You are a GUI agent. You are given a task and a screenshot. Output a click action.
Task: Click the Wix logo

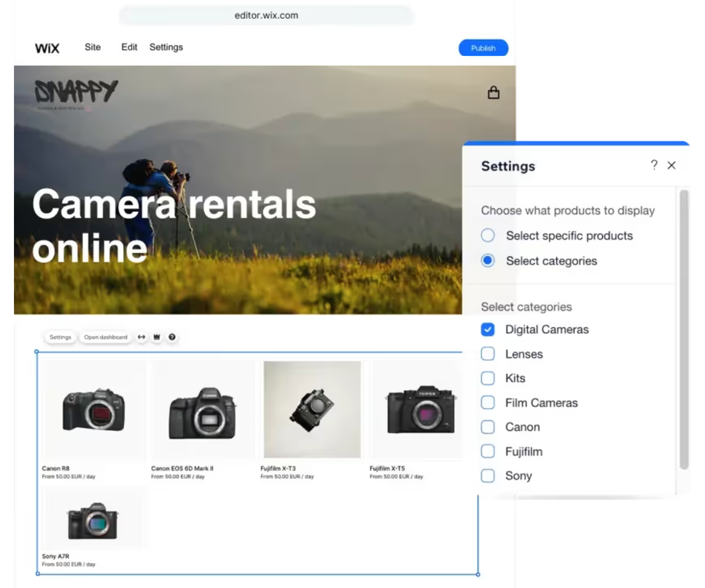tap(47, 48)
